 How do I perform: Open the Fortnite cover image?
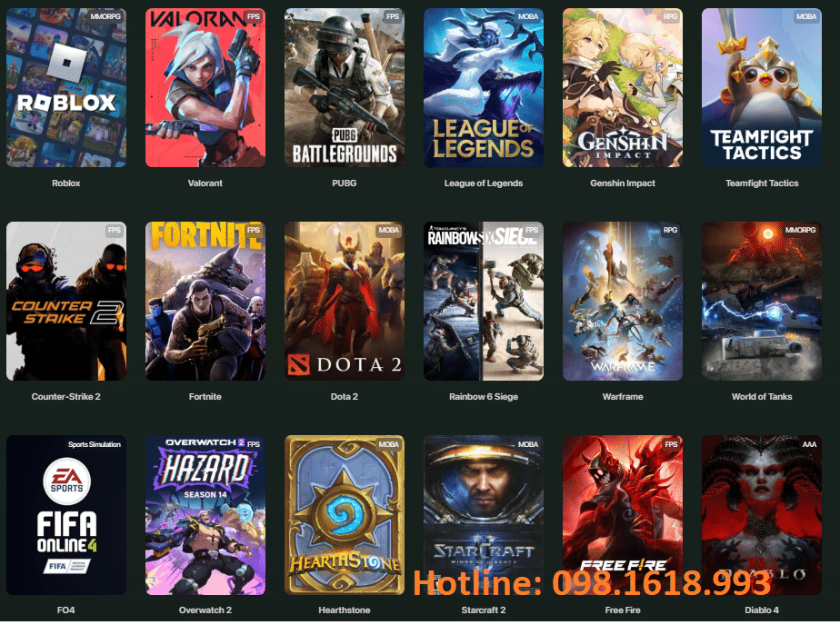[x=205, y=302]
